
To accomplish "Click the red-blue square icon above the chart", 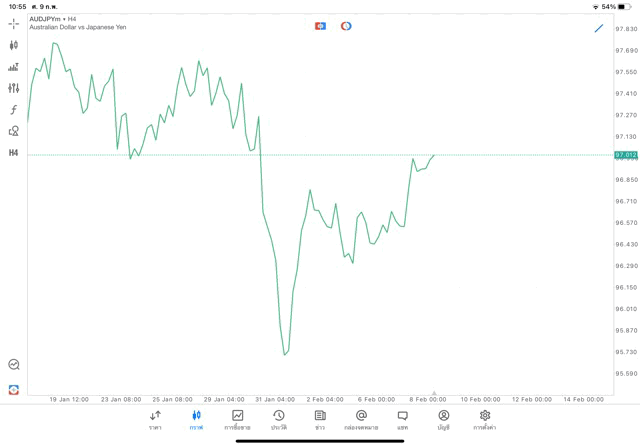I will point(320,26).
